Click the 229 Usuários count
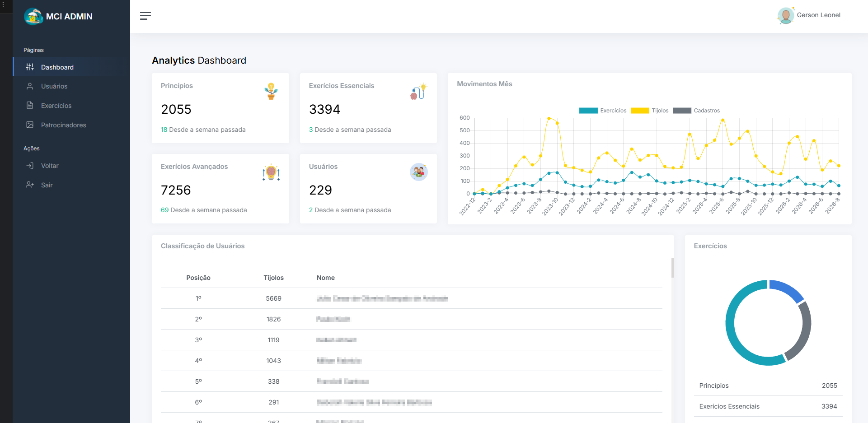 (320, 190)
